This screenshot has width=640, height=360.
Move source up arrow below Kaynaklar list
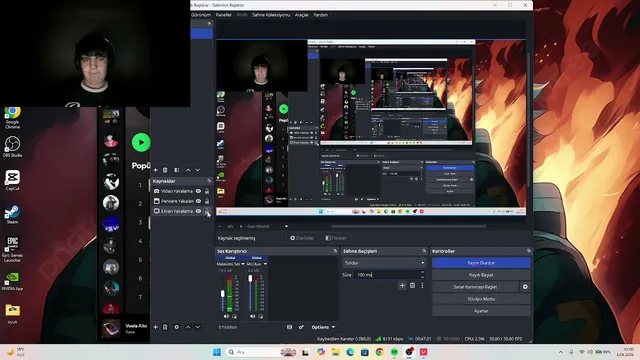coord(188,327)
